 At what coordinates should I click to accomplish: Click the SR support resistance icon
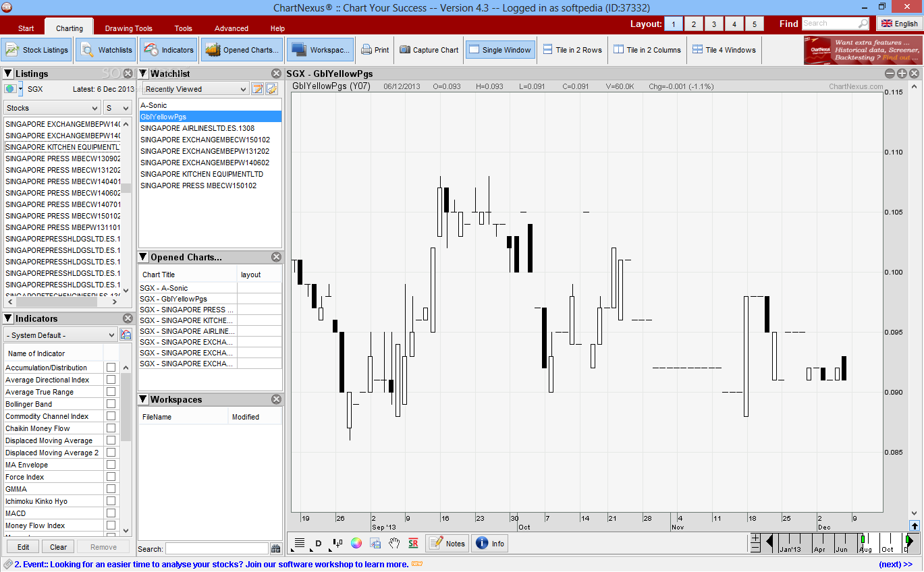click(x=413, y=543)
